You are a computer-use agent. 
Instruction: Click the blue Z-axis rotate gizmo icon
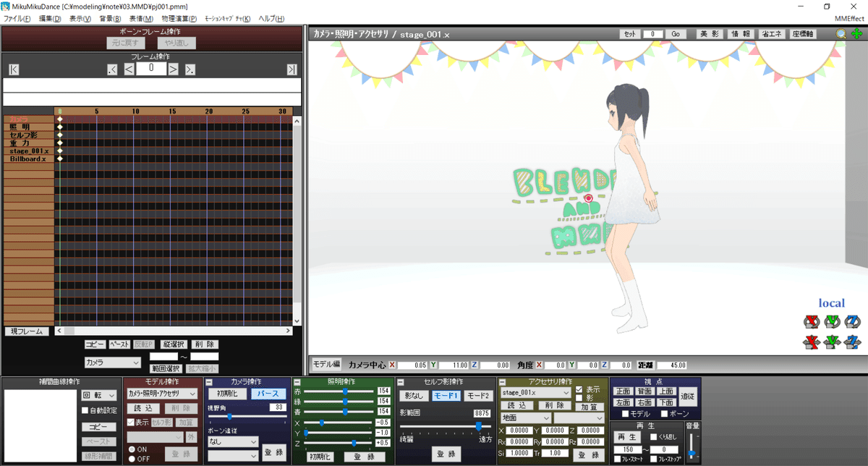coord(853,321)
